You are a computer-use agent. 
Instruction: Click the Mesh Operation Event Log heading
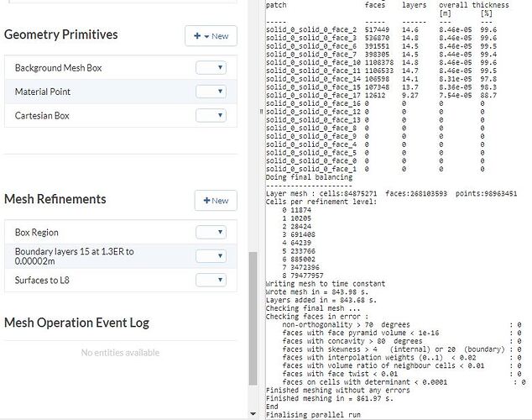tap(76, 323)
